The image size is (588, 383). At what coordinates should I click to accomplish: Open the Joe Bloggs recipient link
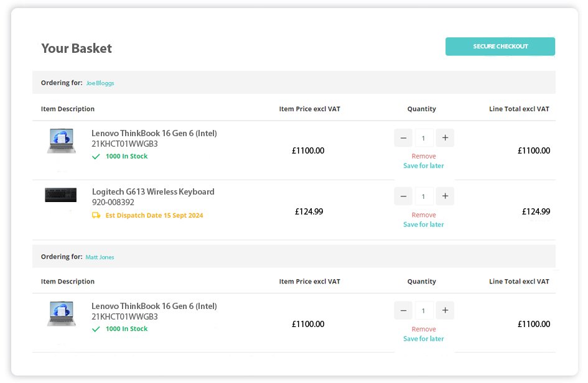[100, 83]
